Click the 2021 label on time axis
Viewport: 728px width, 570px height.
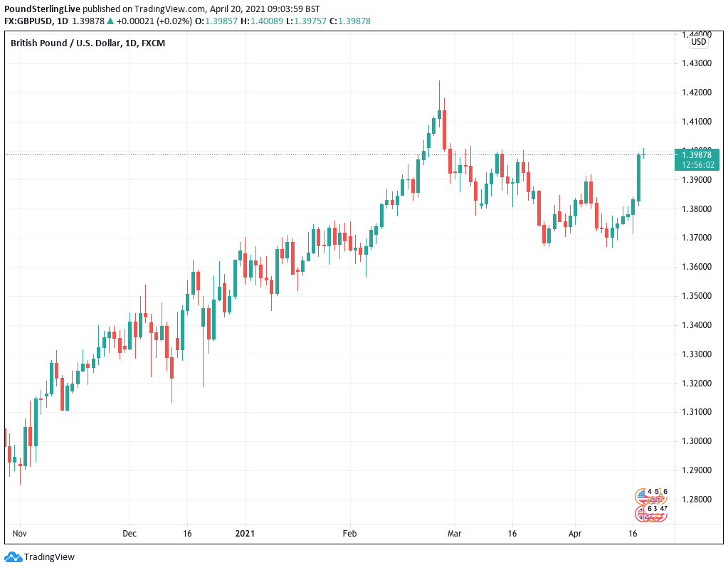click(x=245, y=532)
